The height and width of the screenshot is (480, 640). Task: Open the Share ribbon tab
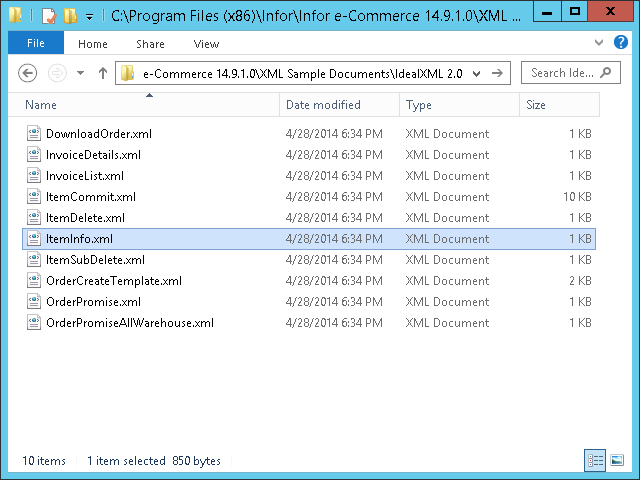[151, 44]
